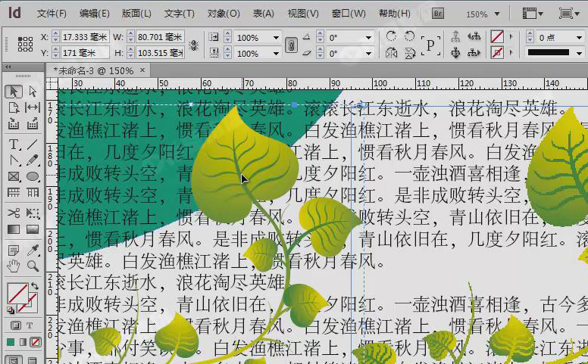Select the Direct Selection tool

coord(33,91)
